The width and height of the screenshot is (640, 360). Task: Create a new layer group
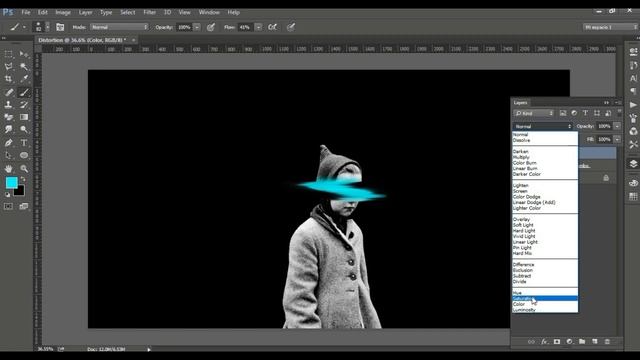tap(582, 342)
